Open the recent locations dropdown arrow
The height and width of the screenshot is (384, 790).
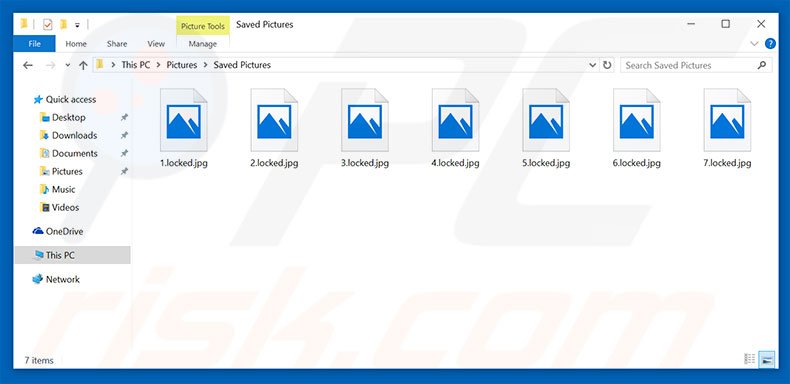click(68, 66)
